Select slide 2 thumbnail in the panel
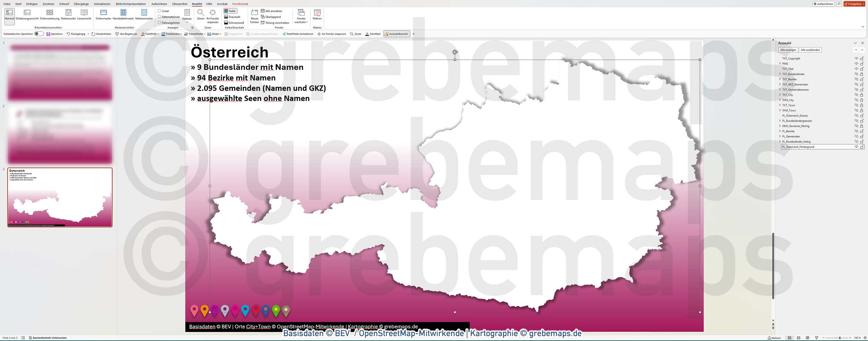 click(60, 134)
